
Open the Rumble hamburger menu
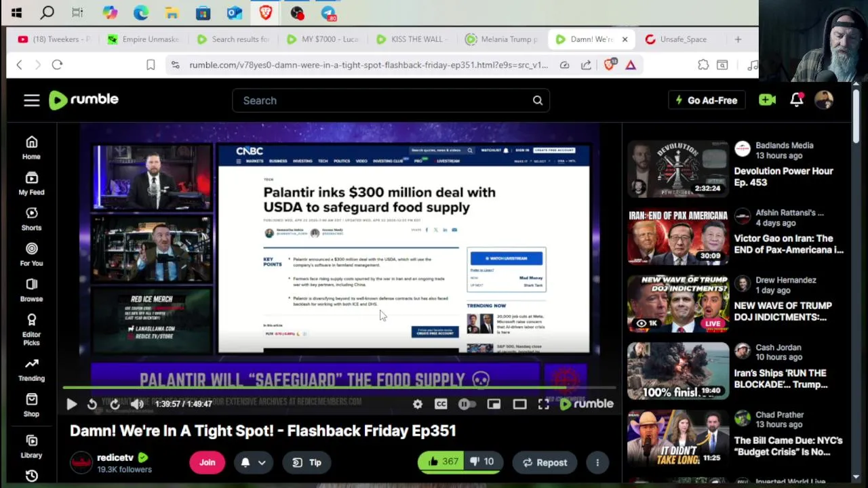pyautogui.click(x=32, y=100)
